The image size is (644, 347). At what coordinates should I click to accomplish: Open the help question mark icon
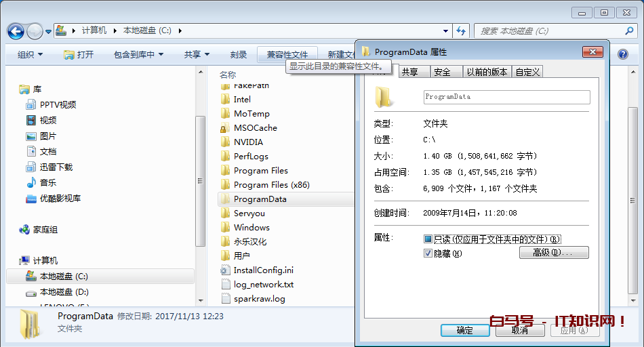(622, 54)
